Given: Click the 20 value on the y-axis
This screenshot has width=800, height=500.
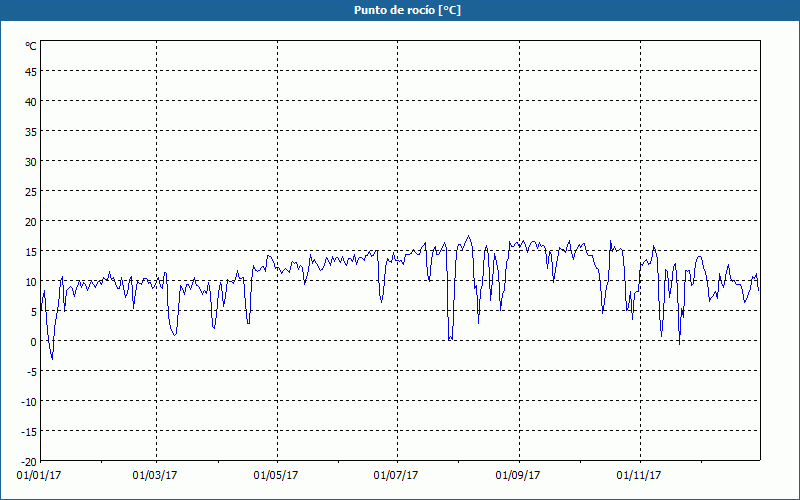Looking at the screenshot, I should coord(31,221).
